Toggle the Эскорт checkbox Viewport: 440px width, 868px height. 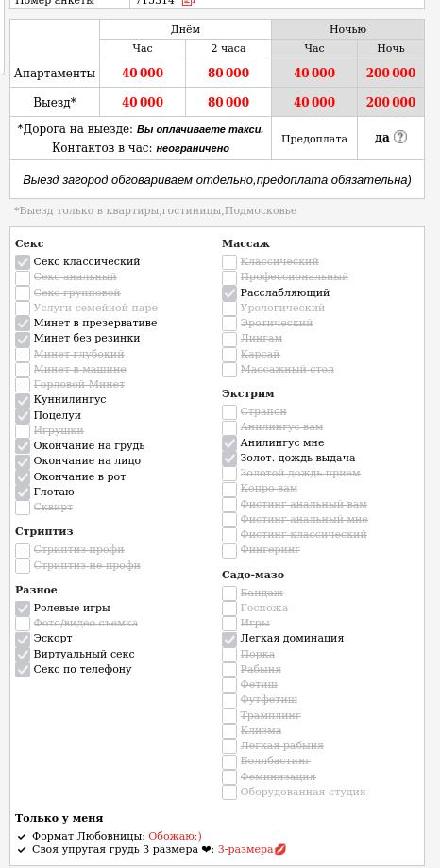pos(23,640)
